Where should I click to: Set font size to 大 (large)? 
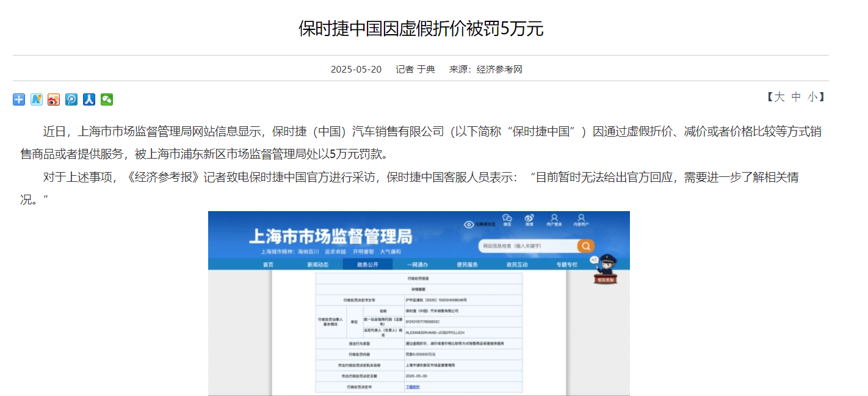(779, 97)
